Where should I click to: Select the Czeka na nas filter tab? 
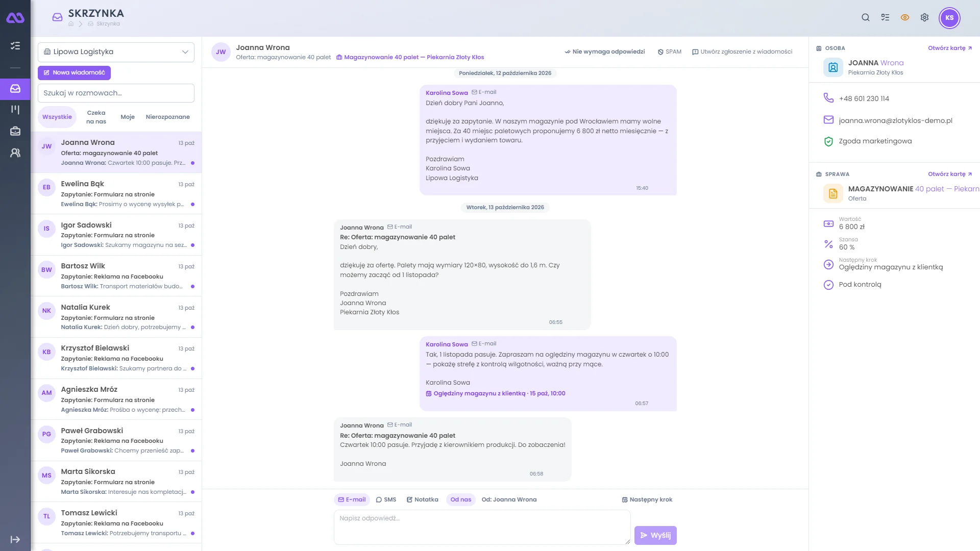(x=96, y=117)
